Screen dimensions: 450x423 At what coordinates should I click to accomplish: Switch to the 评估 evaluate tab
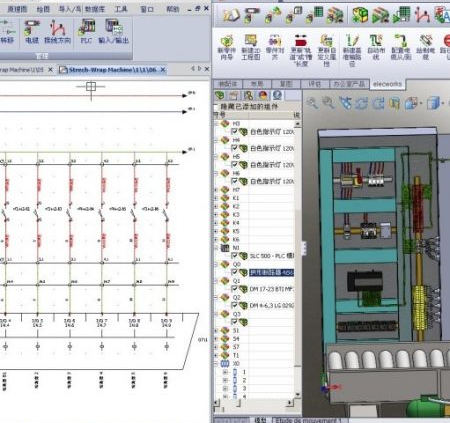click(315, 84)
